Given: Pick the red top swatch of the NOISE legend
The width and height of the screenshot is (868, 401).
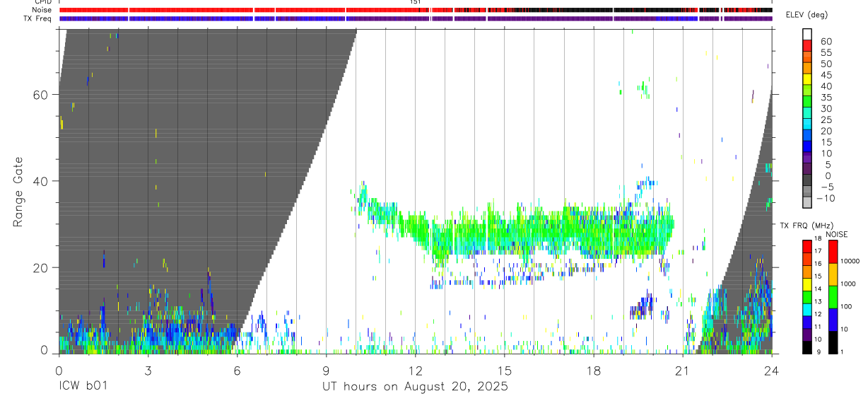Looking at the screenshot, I should tap(833, 251).
